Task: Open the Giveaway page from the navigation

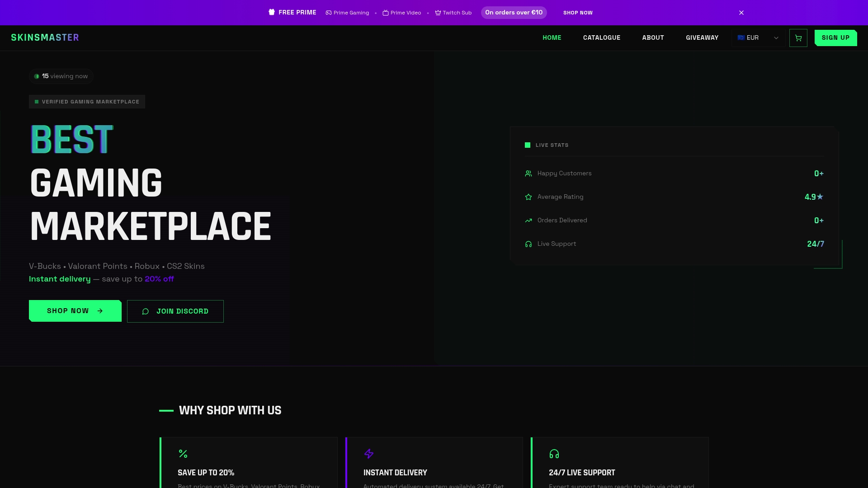Action: (702, 38)
